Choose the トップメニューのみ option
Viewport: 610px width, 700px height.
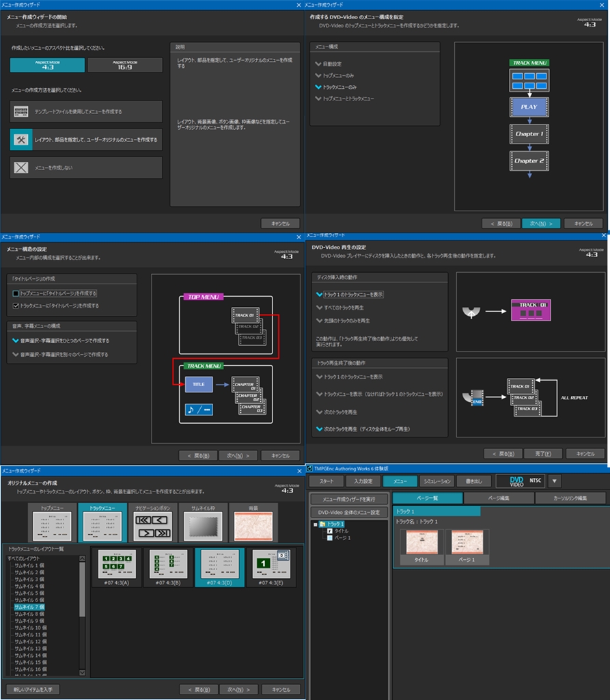(335, 75)
